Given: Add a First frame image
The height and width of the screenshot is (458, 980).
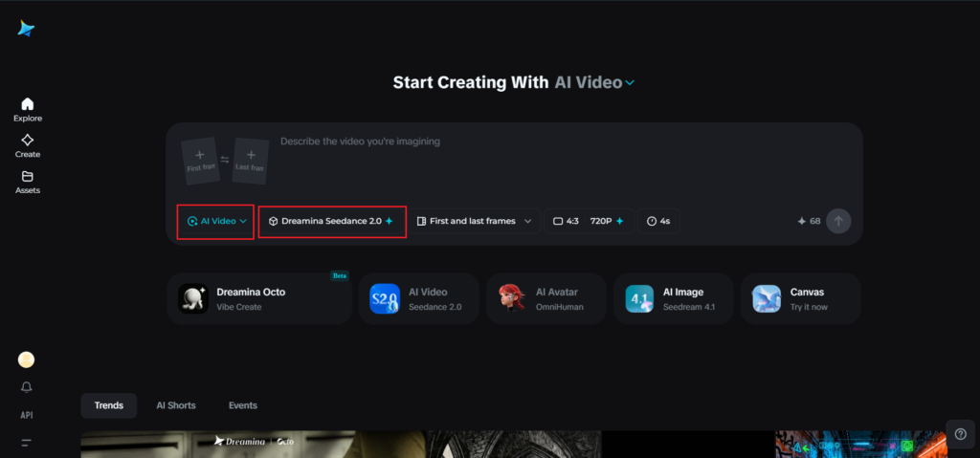Looking at the screenshot, I should click(x=200, y=161).
